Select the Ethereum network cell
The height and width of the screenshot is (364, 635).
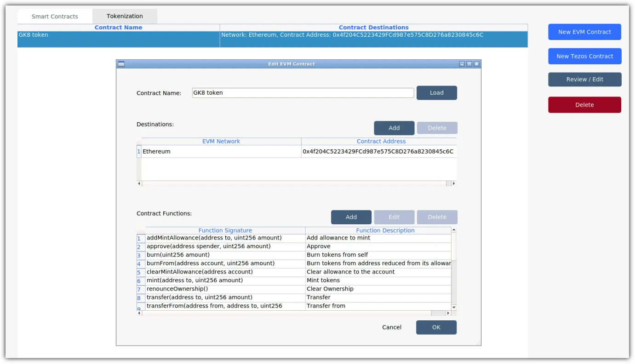pyautogui.click(x=221, y=151)
